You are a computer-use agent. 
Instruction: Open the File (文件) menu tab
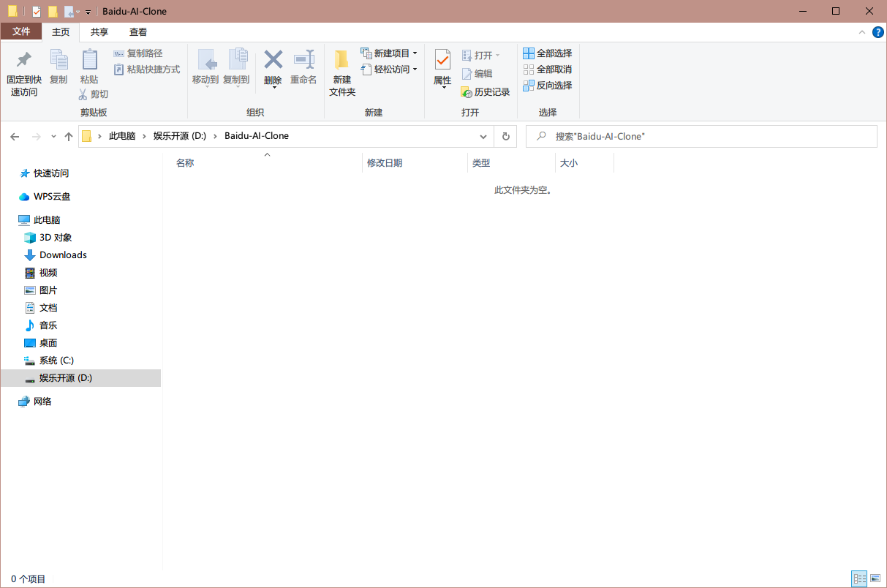point(21,31)
